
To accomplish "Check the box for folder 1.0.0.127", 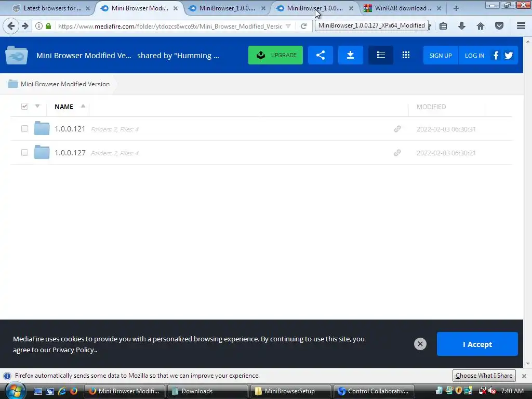I will coord(24,152).
